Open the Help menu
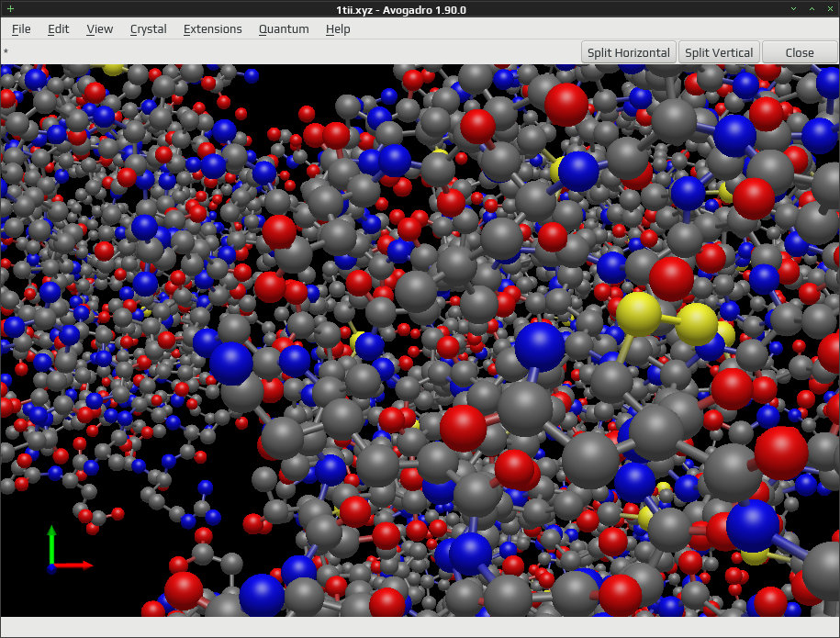This screenshot has height=638, width=840. click(338, 29)
